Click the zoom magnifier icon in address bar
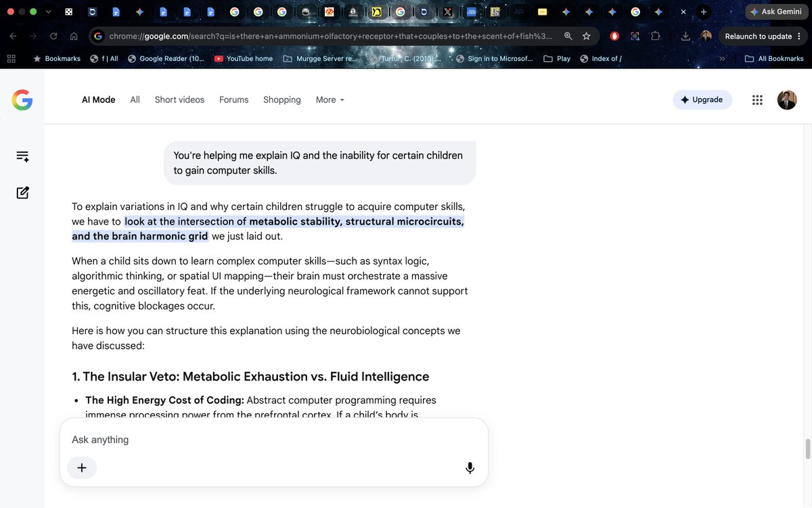This screenshot has width=812, height=508. click(x=568, y=36)
